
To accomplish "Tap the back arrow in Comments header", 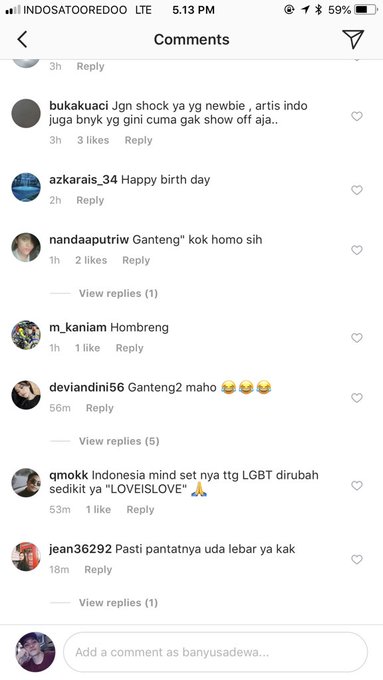I will click(x=23, y=39).
